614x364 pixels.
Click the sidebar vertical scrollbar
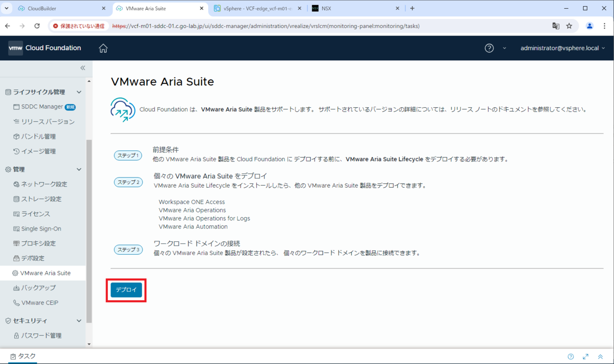pos(89,231)
